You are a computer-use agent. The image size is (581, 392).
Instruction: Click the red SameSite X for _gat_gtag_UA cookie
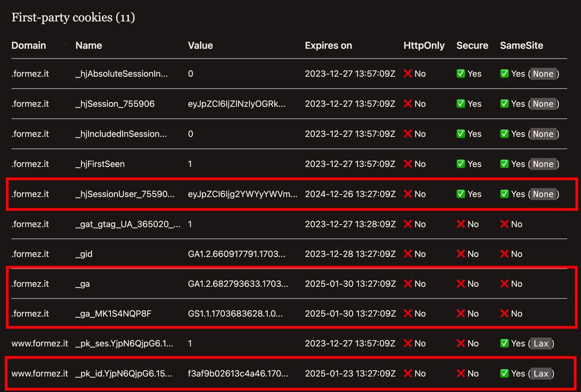(505, 224)
